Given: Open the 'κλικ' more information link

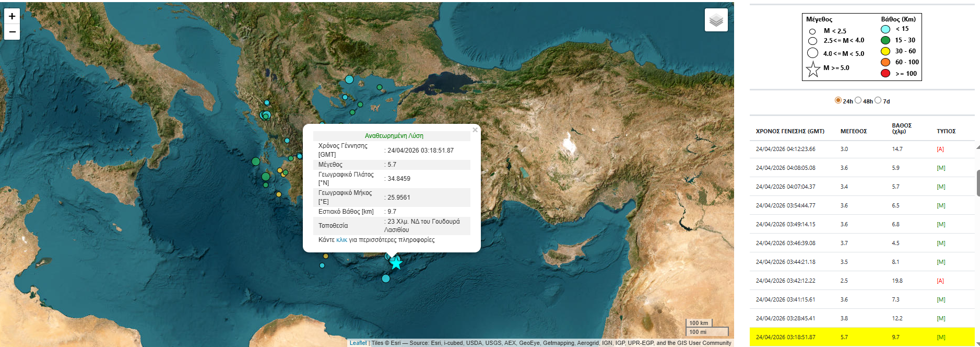Looking at the screenshot, I should click(341, 240).
